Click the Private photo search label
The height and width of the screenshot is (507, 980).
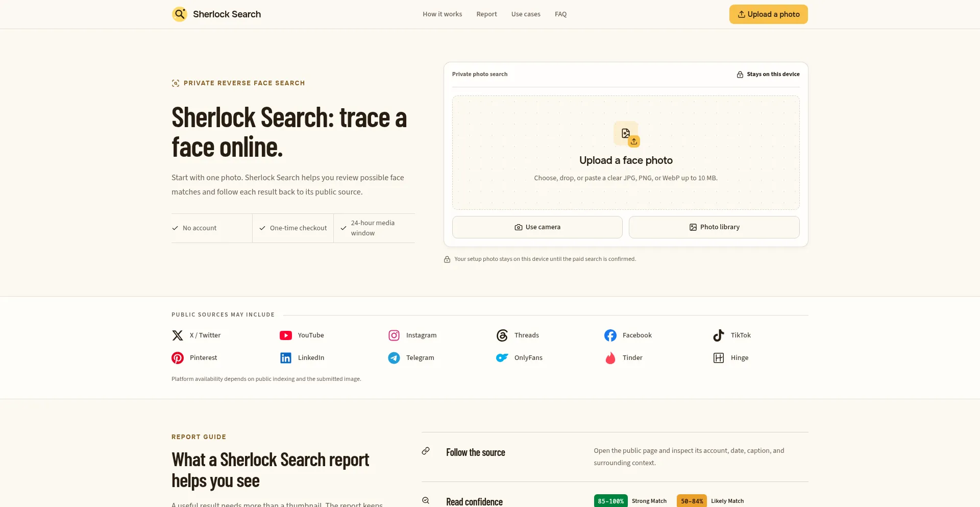[480, 74]
